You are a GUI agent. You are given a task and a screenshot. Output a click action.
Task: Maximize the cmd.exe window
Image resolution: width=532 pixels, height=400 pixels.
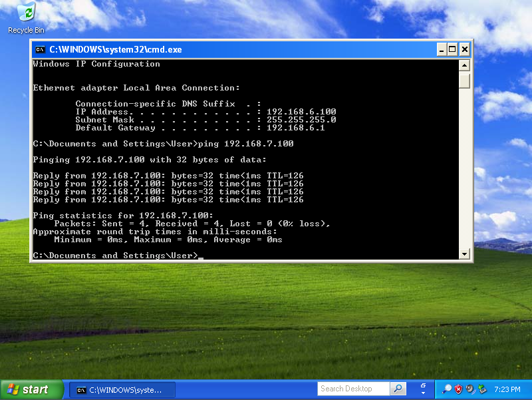click(452, 49)
